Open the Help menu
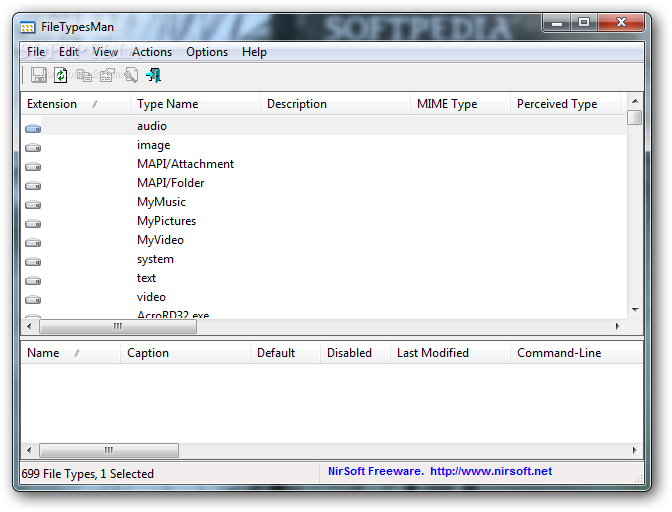This screenshot has height=512, width=672. click(x=254, y=52)
